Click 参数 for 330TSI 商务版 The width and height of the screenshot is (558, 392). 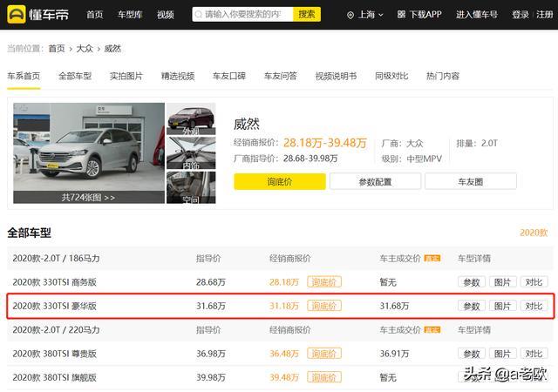pos(472,282)
